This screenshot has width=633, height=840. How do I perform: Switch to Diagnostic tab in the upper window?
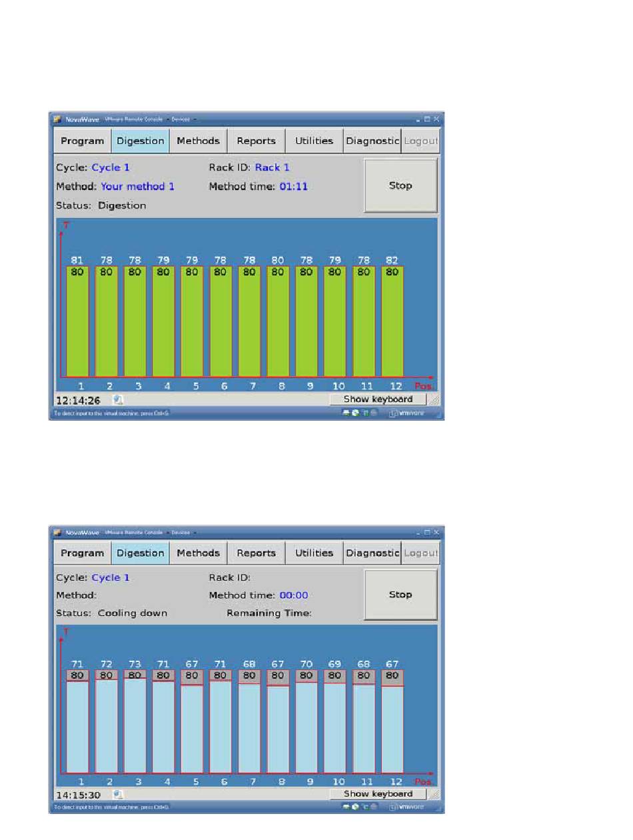coord(372,141)
